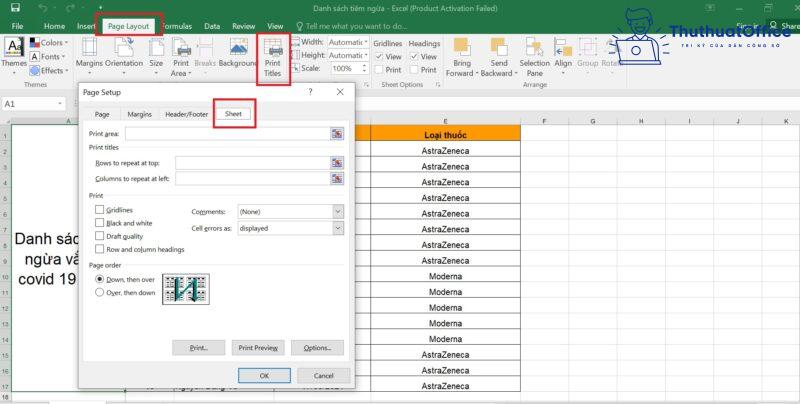Enable the Gridlines checkbox in dialog
800x404 pixels.
[x=99, y=210]
